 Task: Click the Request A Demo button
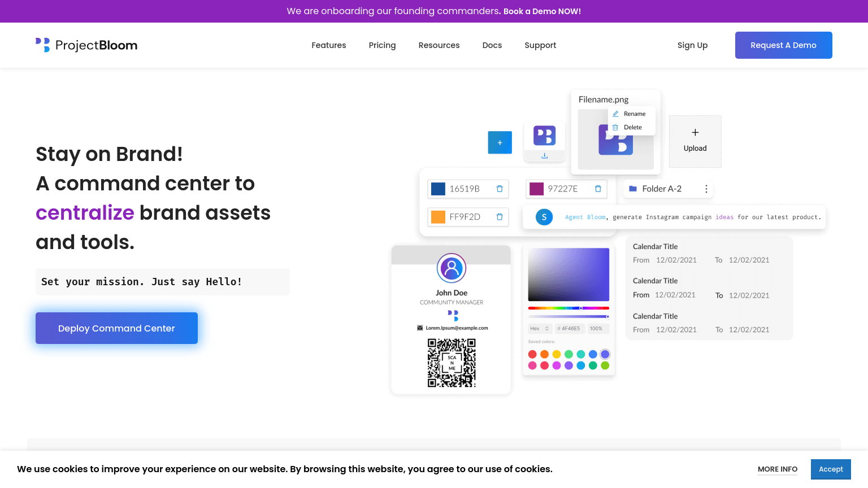pyautogui.click(x=783, y=45)
